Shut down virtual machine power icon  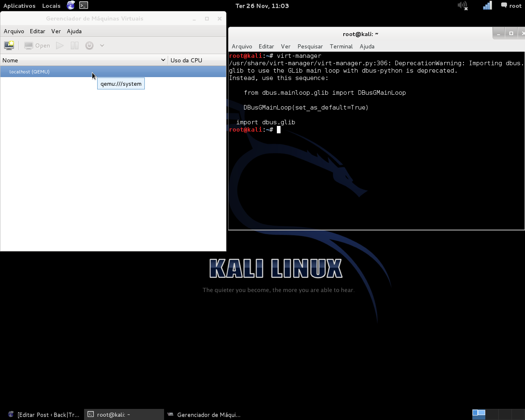(89, 46)
